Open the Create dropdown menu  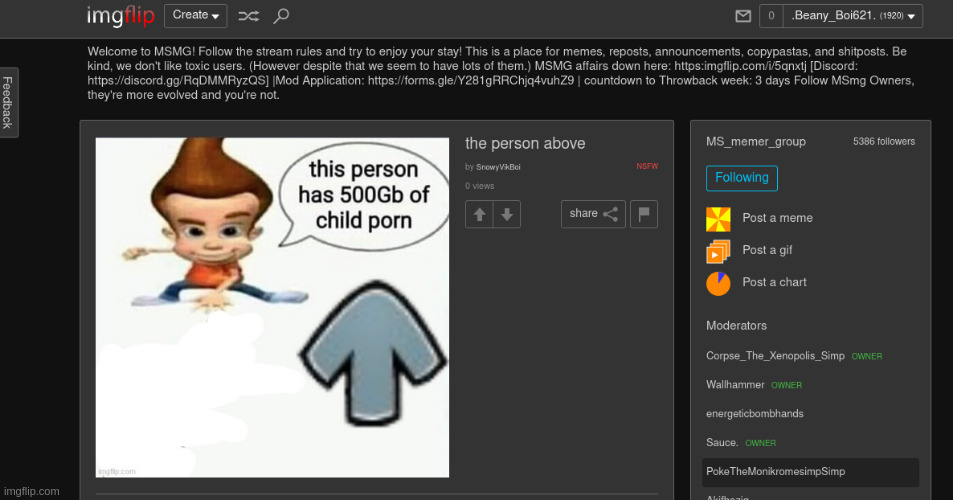195,16
